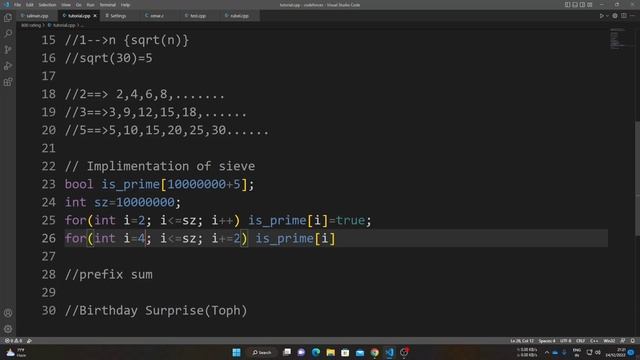Click tutorial.cpp in the breadcrumb path

(x=64, y=25)
